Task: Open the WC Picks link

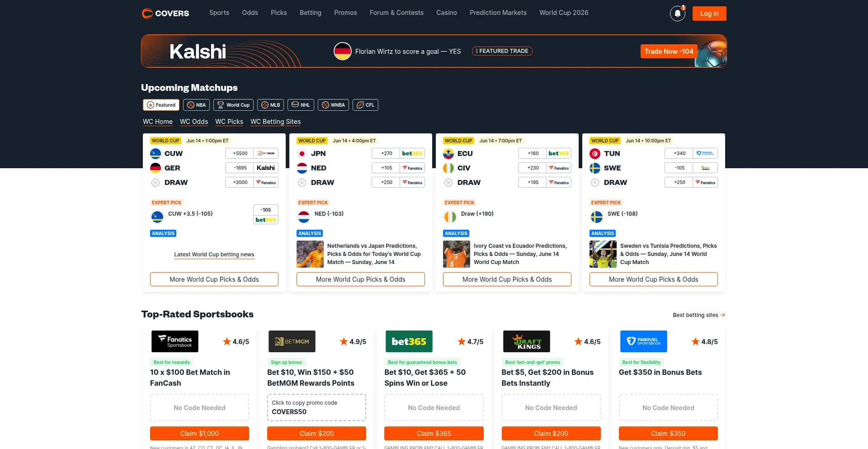Action: pyautogui.click(x=229, y=122)
